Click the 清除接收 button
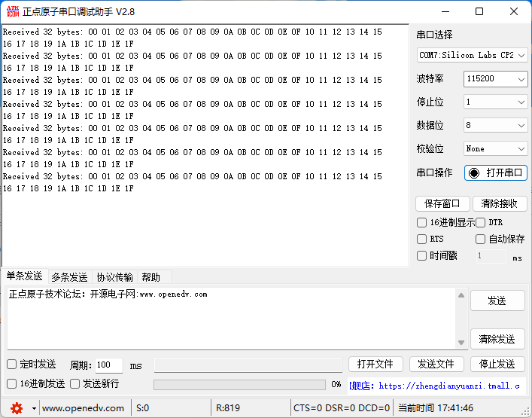 coord(499,204)
